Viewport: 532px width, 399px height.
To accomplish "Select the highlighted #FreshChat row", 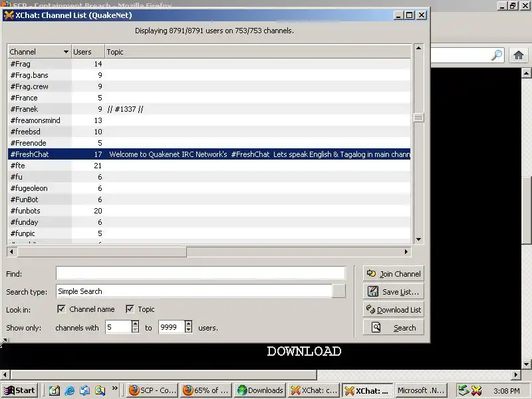I will pyautogui.click(x=209, y=154).
